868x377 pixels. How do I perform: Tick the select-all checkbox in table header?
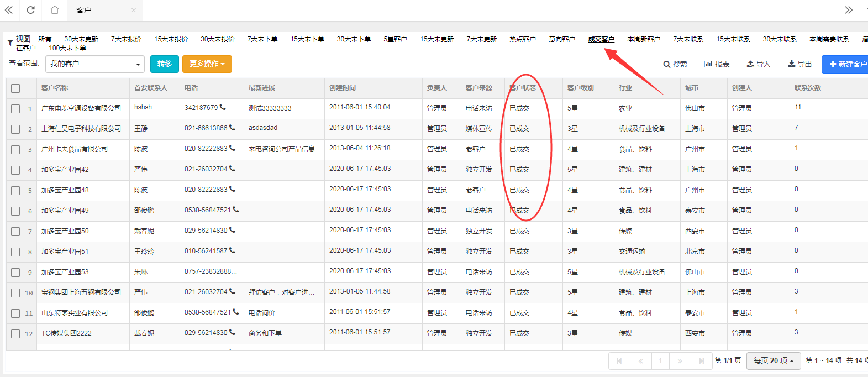[15, 88]
